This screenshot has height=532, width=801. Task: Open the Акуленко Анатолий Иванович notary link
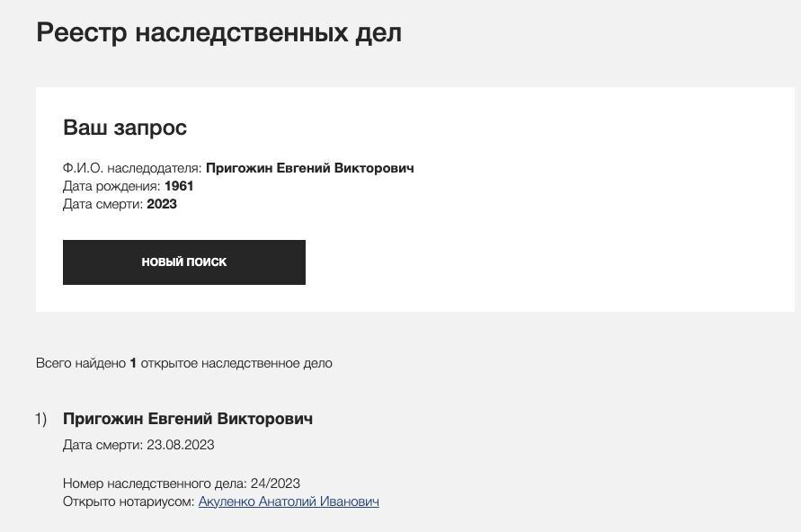[x=289, y=501]
